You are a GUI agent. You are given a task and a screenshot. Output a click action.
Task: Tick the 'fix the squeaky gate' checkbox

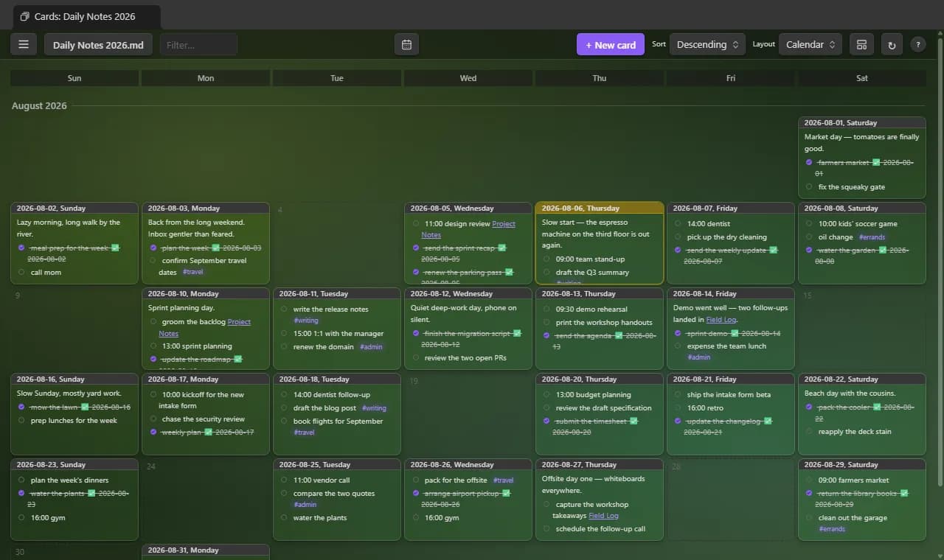(x=809, y=187)
